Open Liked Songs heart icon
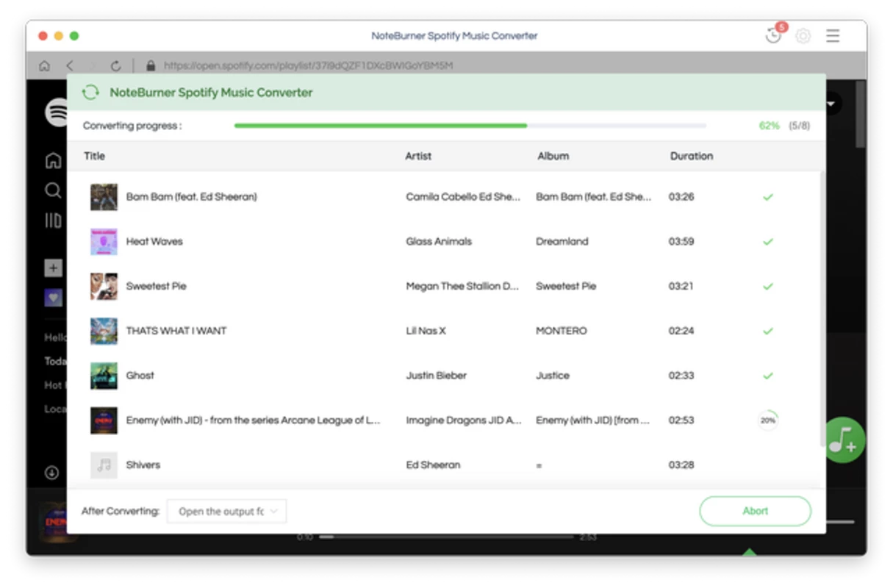This screenshot has width=893, height=588. 53,298
